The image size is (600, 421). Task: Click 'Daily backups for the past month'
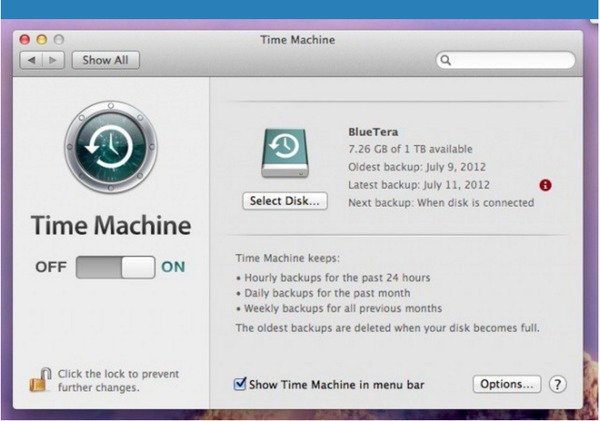pos(327,293)
